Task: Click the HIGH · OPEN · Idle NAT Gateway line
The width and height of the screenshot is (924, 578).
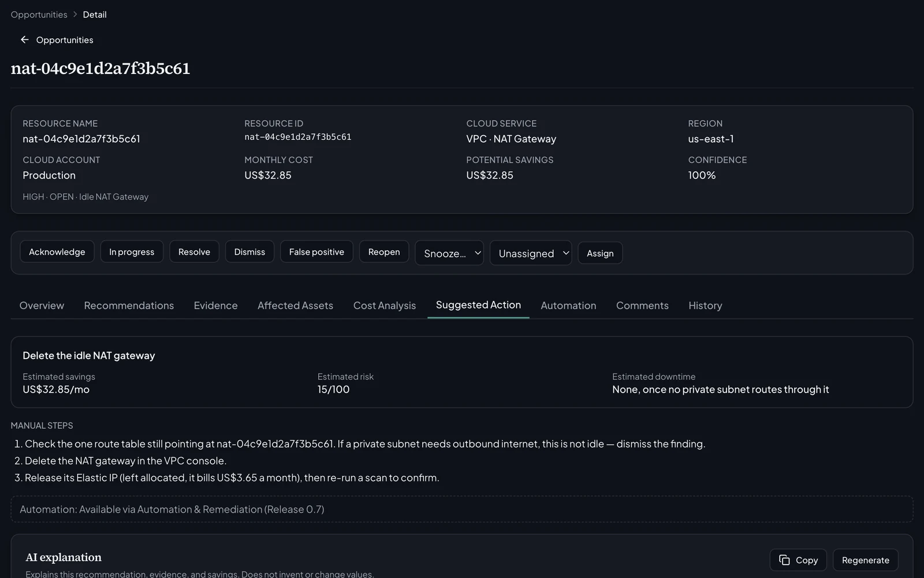Action: click(x=85, y=197)
